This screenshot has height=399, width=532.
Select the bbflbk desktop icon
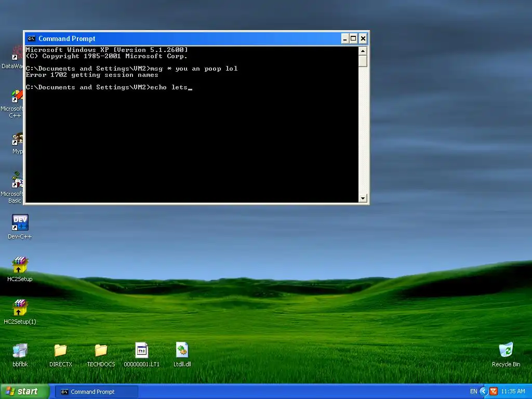20,354
